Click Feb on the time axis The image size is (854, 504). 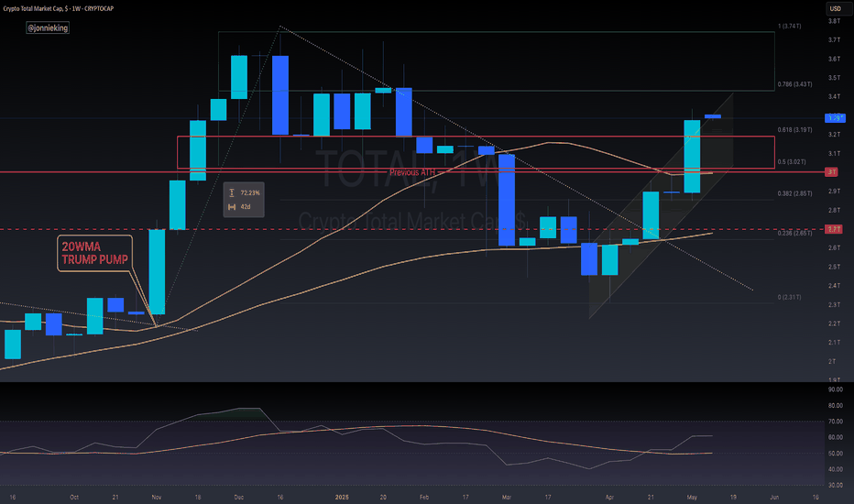(x=423, y=498)
